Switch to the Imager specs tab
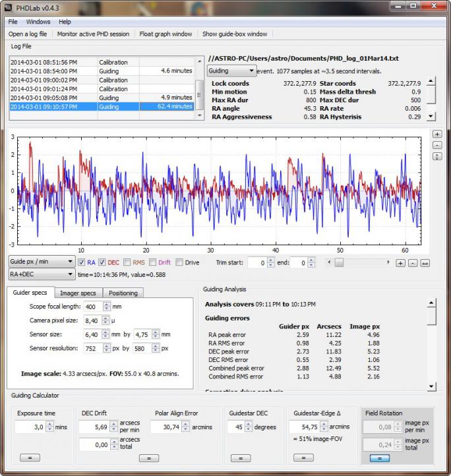Image resolution: width=451 pixels, height=476 pixels. coord(78,293)
